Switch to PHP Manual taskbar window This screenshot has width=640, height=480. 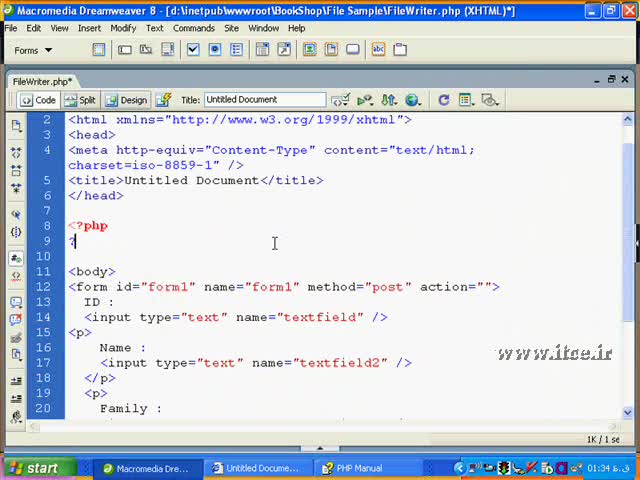pyautogui.click(x=367, y=469)
